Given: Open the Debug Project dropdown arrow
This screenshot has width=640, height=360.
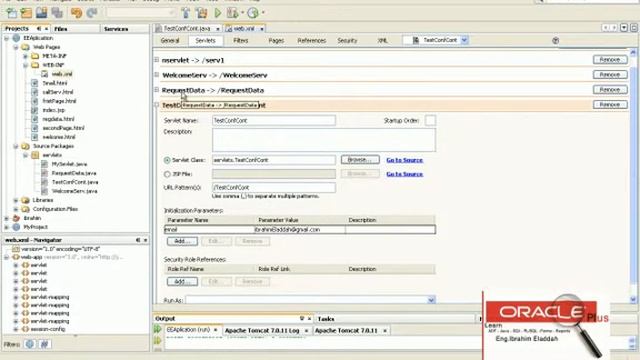Looking at the screenshot, I should [242, 13].
